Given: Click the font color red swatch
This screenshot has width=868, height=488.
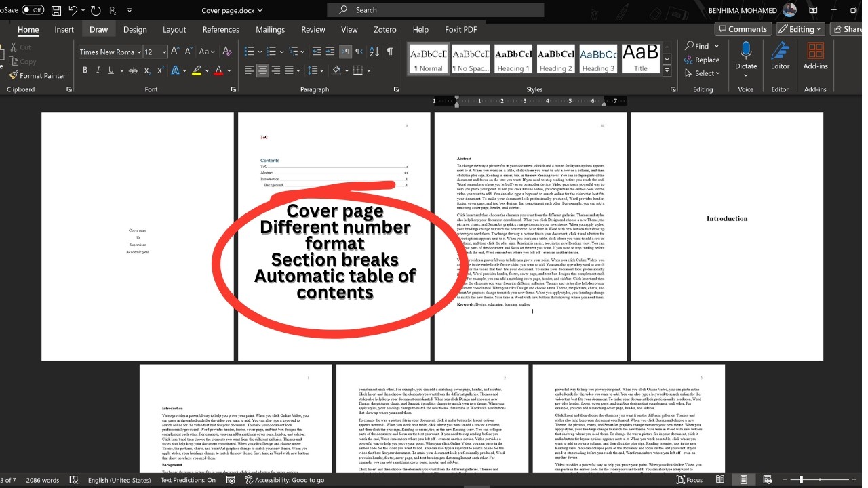Looking at the screenshot, I should tap(218, 70).
